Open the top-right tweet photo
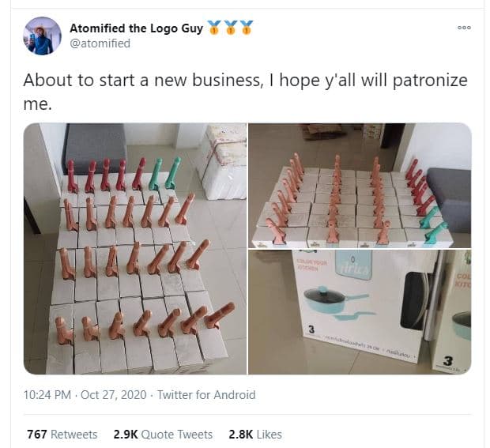Screen dimensions: 490x448 coord(360,186)
